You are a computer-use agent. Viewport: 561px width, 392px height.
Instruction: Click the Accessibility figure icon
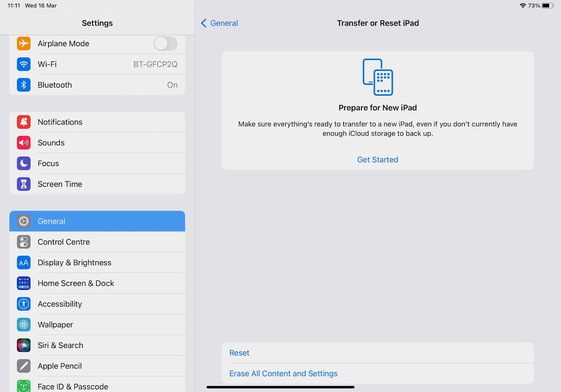[24, 304]
